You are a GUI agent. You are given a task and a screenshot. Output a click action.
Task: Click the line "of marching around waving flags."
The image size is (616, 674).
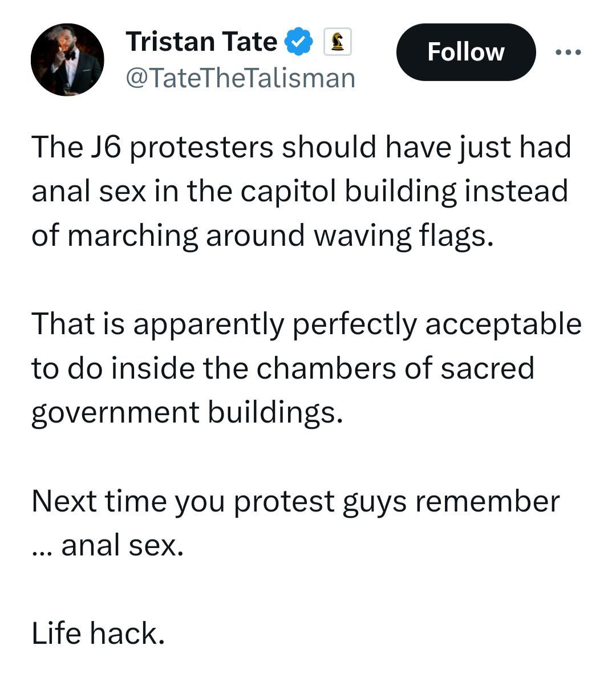click(262, 235)
